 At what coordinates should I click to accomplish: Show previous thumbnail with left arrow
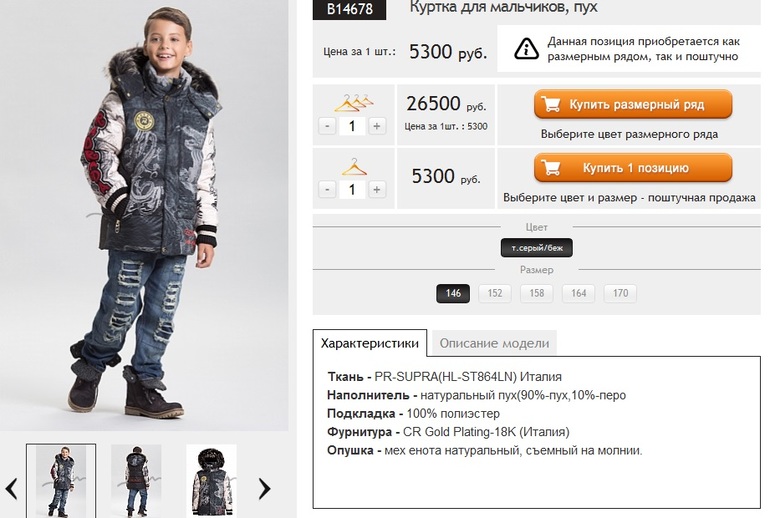[12, 488]
